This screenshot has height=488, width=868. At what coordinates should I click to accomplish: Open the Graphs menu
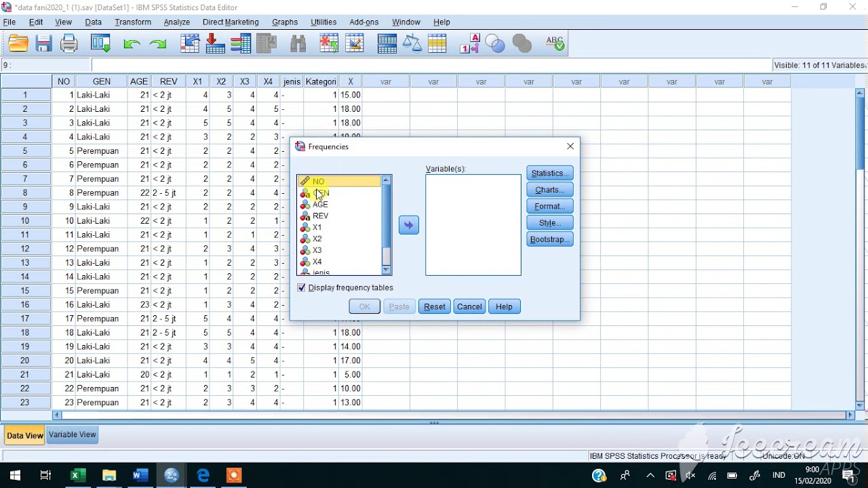tap(285, 22)
